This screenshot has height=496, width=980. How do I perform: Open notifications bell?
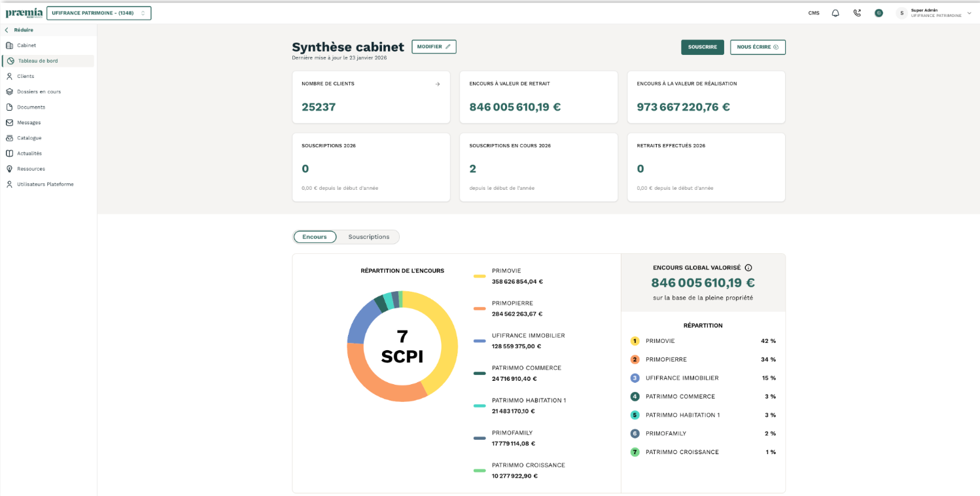[x=835, y=13]
